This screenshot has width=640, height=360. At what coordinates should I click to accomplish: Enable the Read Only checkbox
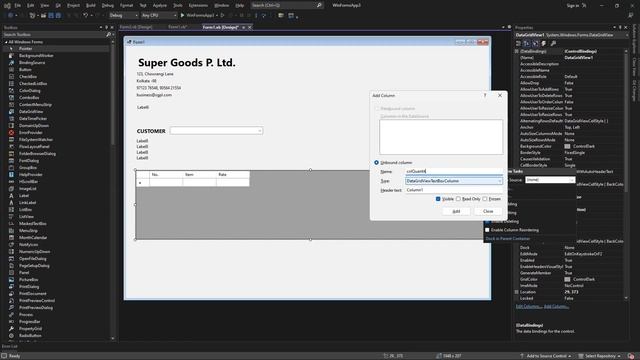point(458,199)
